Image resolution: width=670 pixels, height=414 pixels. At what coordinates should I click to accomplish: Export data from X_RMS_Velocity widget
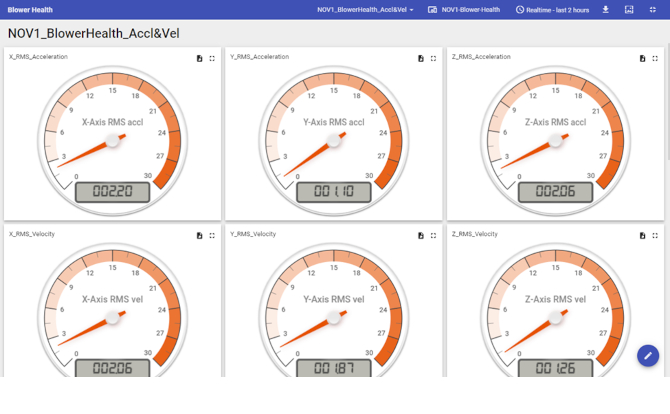pos(199,236)
